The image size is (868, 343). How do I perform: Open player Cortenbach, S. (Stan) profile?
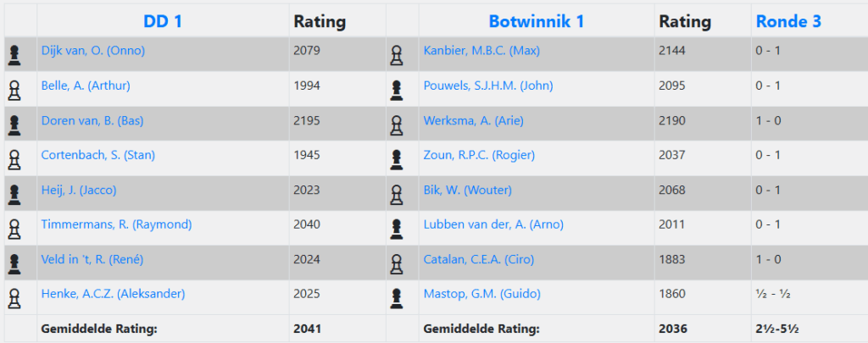97,155
